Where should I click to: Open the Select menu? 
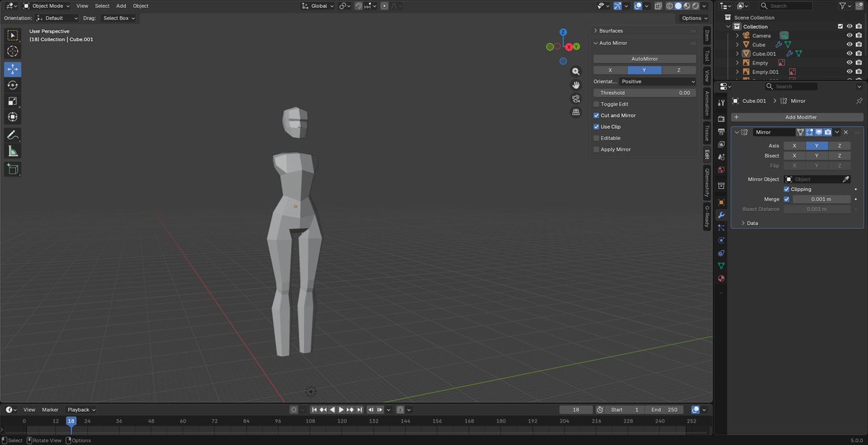102,6
